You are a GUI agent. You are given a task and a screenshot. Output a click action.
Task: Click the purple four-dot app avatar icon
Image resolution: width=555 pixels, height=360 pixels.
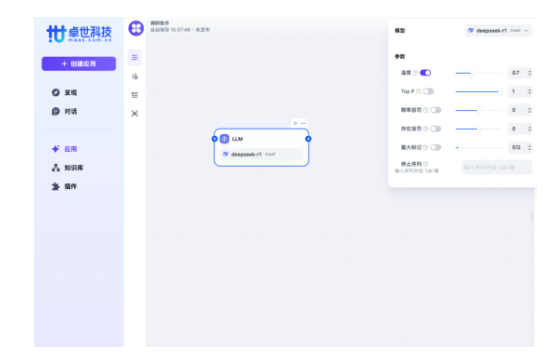click(x=136, y=28)
